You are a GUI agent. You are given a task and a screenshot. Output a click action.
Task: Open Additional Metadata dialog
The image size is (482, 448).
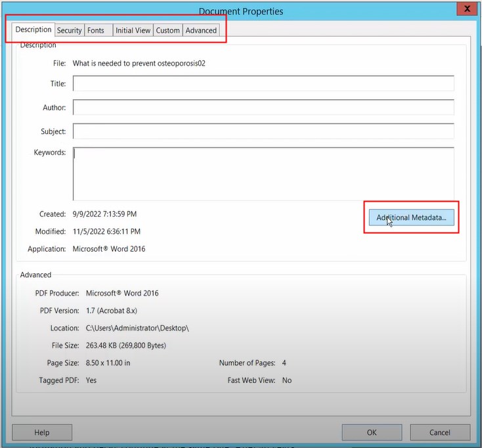pyautogui.click(x=411, y=217)
